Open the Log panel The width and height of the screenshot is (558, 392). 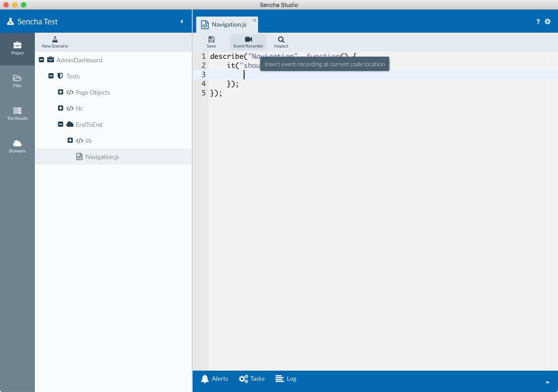coord(286,379)
